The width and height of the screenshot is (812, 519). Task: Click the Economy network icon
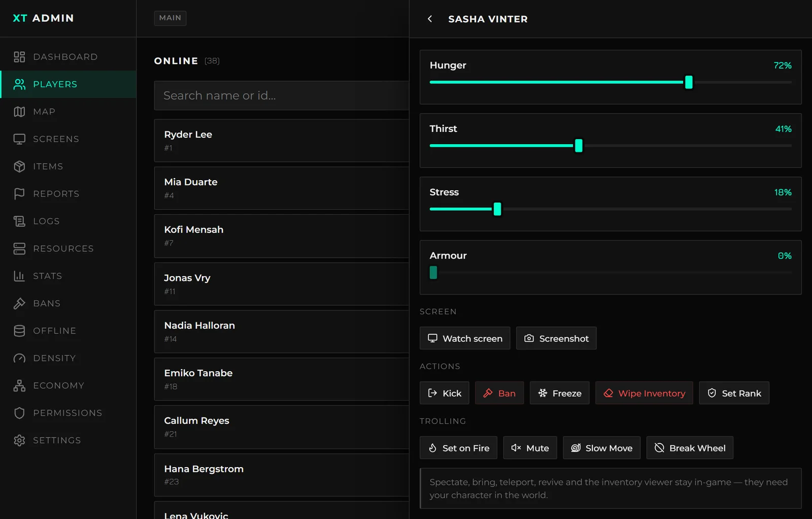coord(19,386)
